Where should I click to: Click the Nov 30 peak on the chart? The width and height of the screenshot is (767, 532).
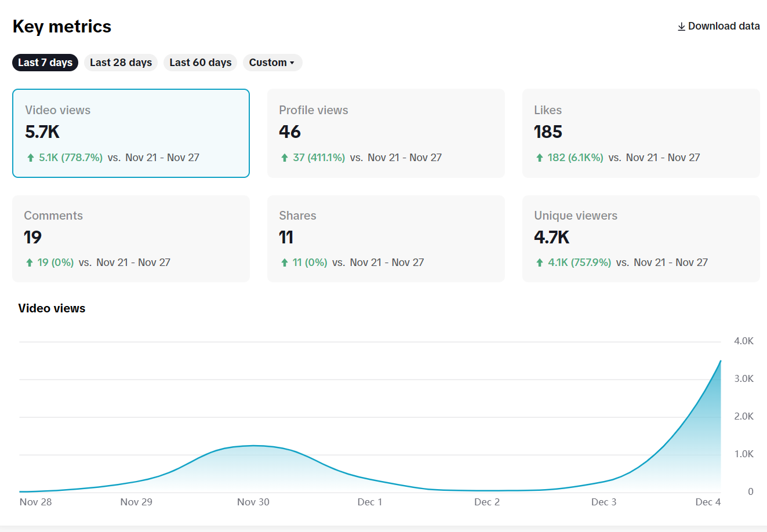253,445
